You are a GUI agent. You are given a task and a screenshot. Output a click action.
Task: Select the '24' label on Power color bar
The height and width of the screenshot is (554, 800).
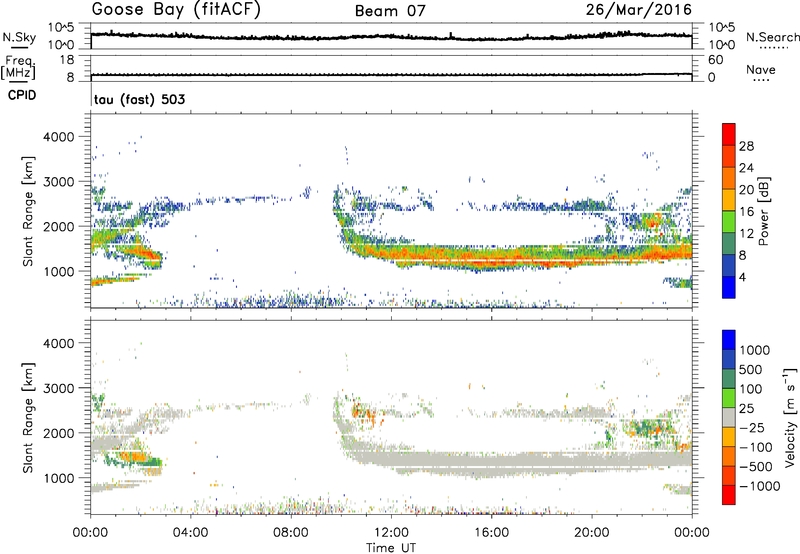[746, 168]
